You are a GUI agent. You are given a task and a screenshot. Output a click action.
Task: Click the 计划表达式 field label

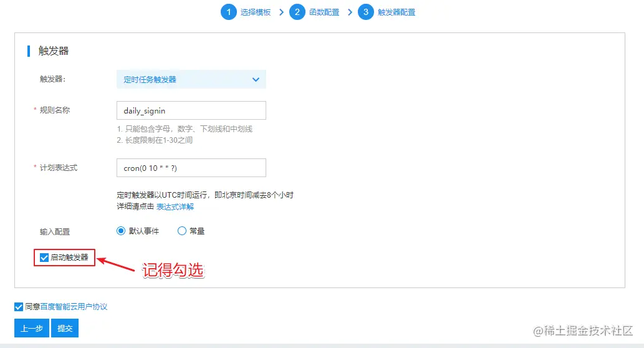tap(59, 168)
